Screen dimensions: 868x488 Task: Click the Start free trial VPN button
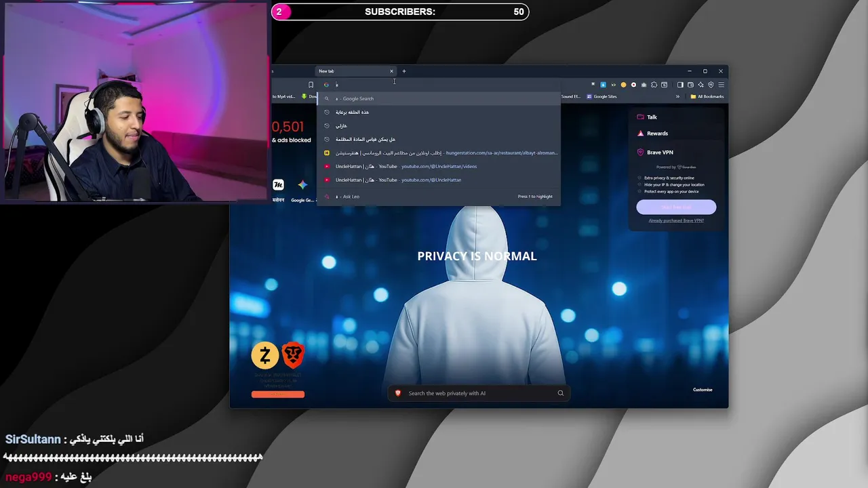tap(676, 207)
